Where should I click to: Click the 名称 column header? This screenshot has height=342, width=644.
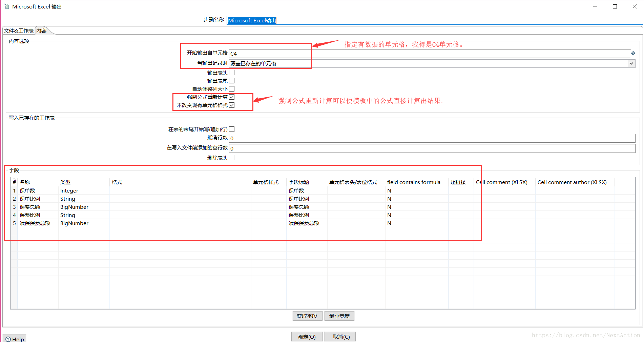coord(38,182)
